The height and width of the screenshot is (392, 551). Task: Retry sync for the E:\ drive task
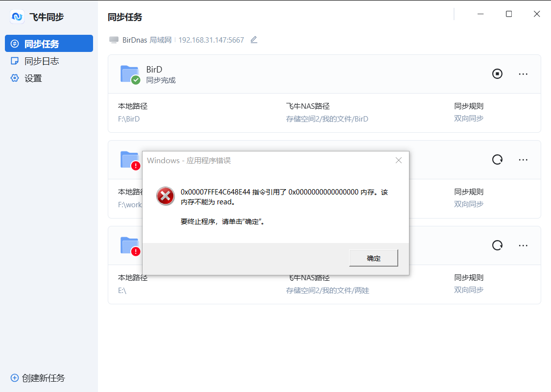point(497,245)
